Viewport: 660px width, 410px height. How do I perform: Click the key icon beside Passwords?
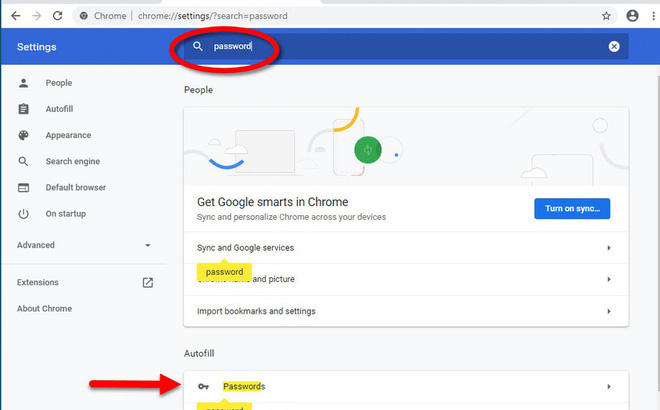pyautogui.click(x=203, y=386)
